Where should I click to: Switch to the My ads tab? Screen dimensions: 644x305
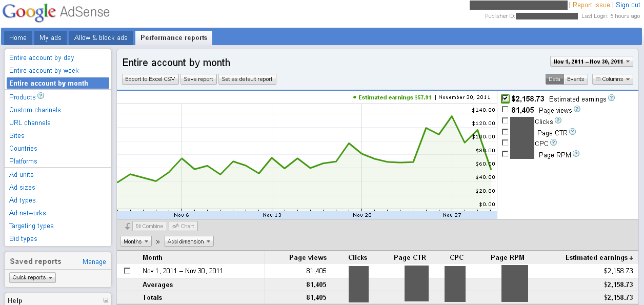50,38
